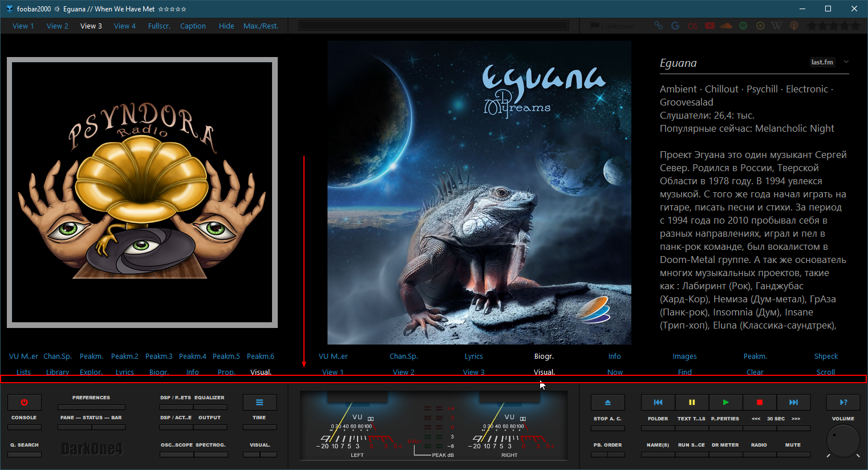Select the Lyrics tab under album art
868x470 pixels.
pos(473,356)
